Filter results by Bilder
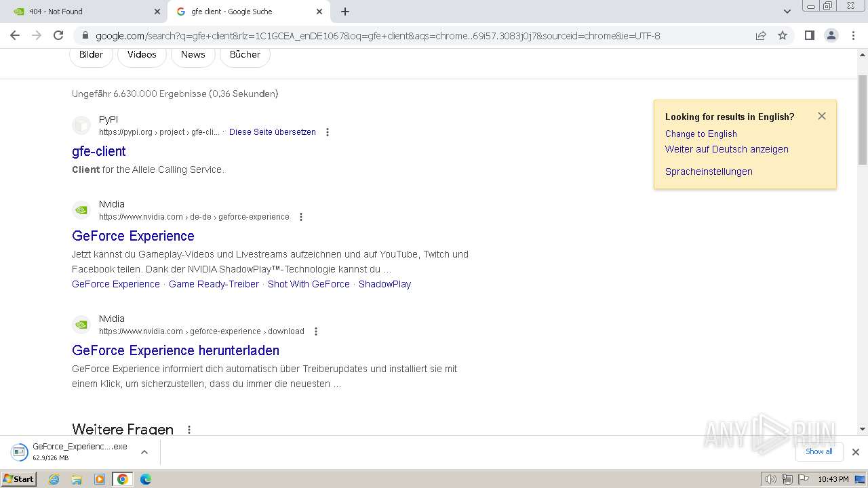 [91, 54]
